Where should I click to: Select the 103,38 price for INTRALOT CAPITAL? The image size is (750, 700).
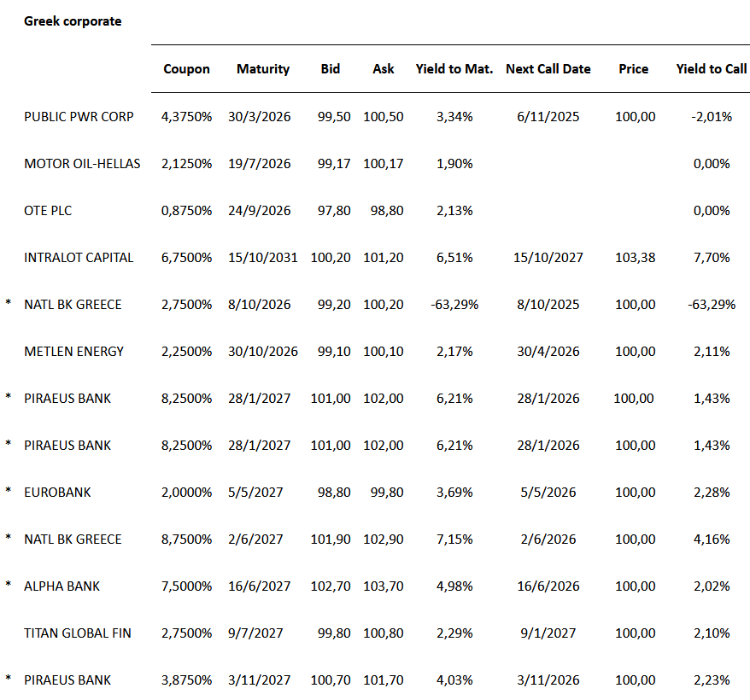click(x=635, y=258)
